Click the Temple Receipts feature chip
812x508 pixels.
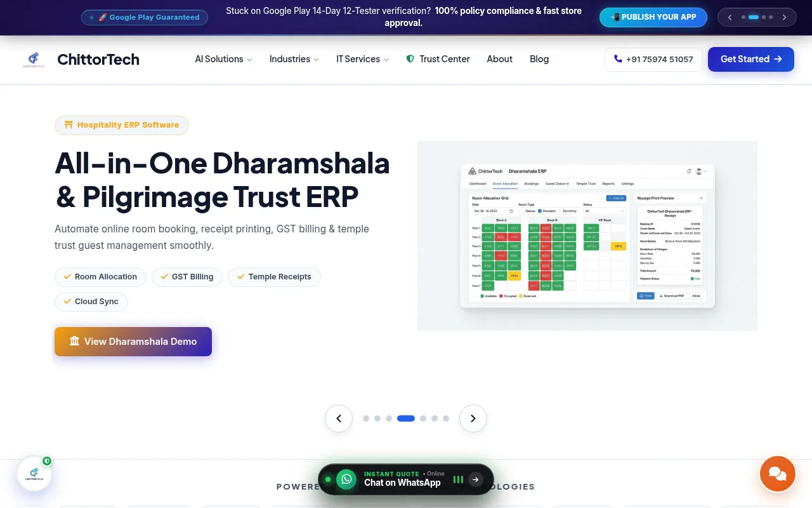click(274, 277)
